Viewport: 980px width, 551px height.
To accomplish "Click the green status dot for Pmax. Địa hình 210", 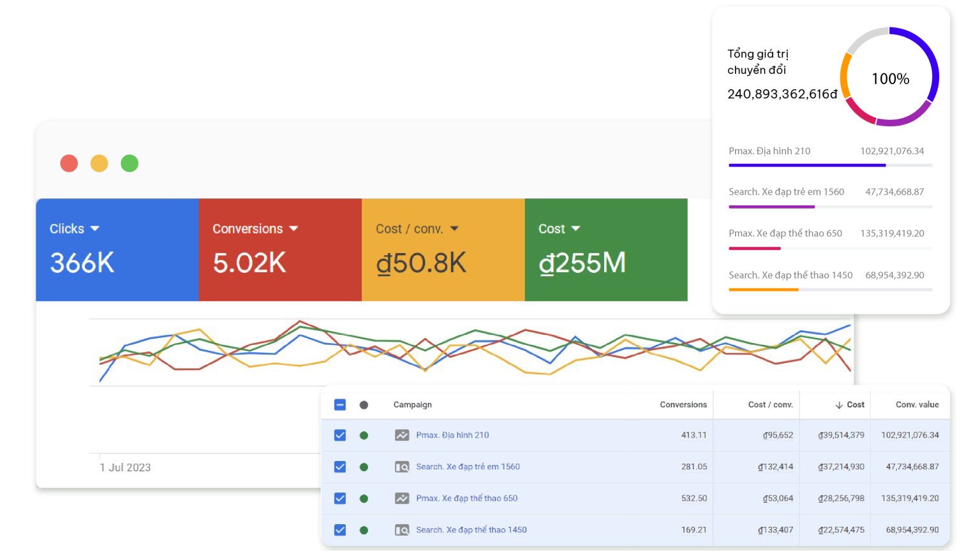I will [364, 436].
